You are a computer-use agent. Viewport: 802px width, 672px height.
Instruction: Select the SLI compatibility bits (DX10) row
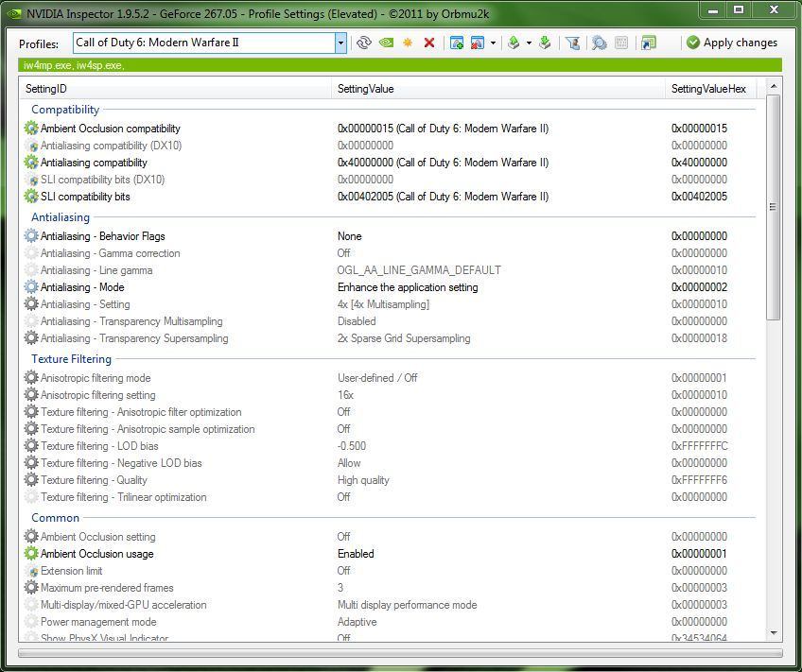tap(389, 180)
